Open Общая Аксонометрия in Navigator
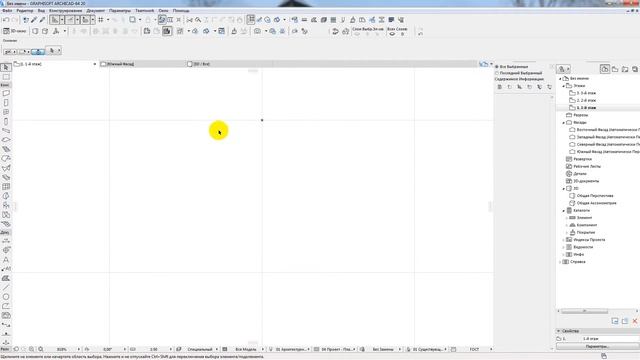 click(596, 203)
